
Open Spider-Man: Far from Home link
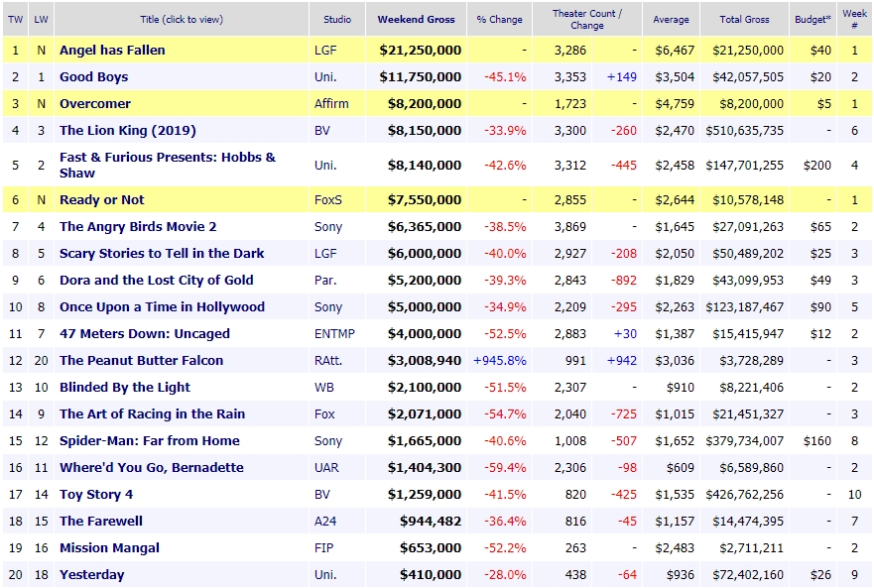(x=150, y=440)
